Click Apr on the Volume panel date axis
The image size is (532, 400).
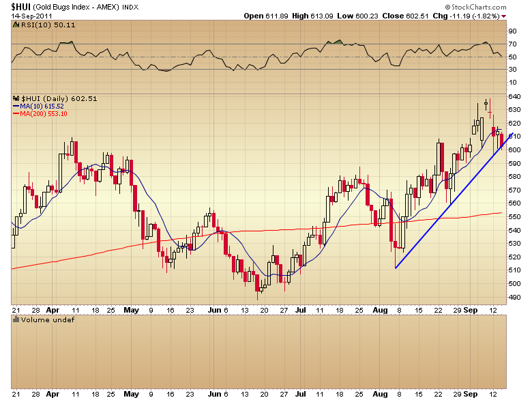coord(53,395)
